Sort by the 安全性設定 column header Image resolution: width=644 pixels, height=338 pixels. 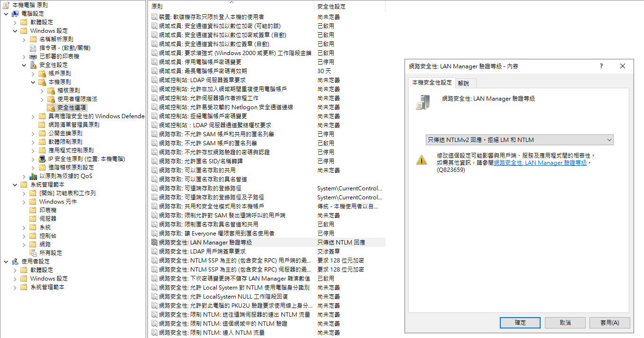click(x=349, y=7)
